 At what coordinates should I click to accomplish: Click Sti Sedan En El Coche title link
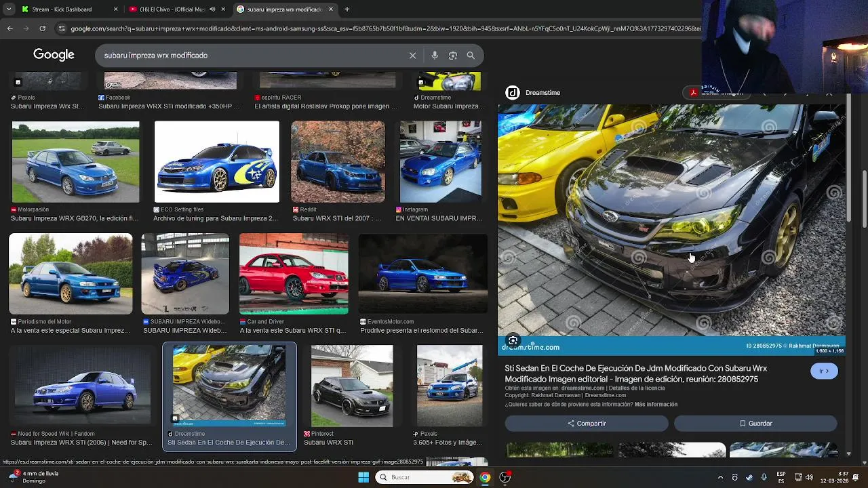coord(635,373)
